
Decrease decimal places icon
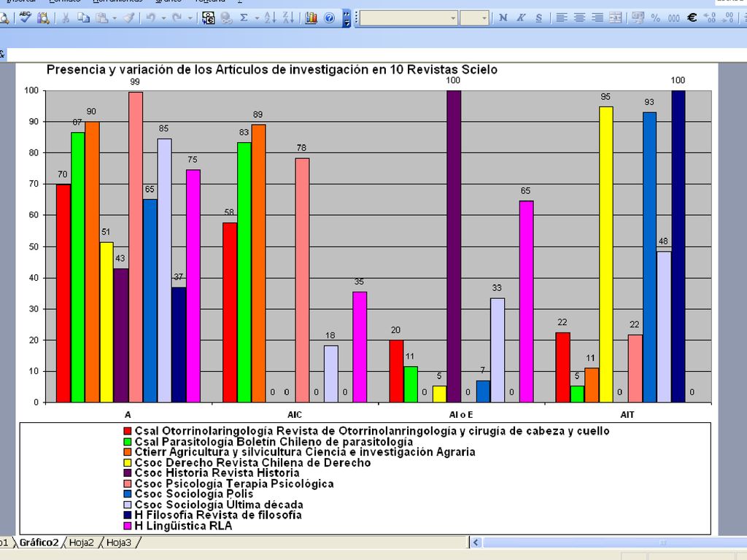click(x=728, y=18)
